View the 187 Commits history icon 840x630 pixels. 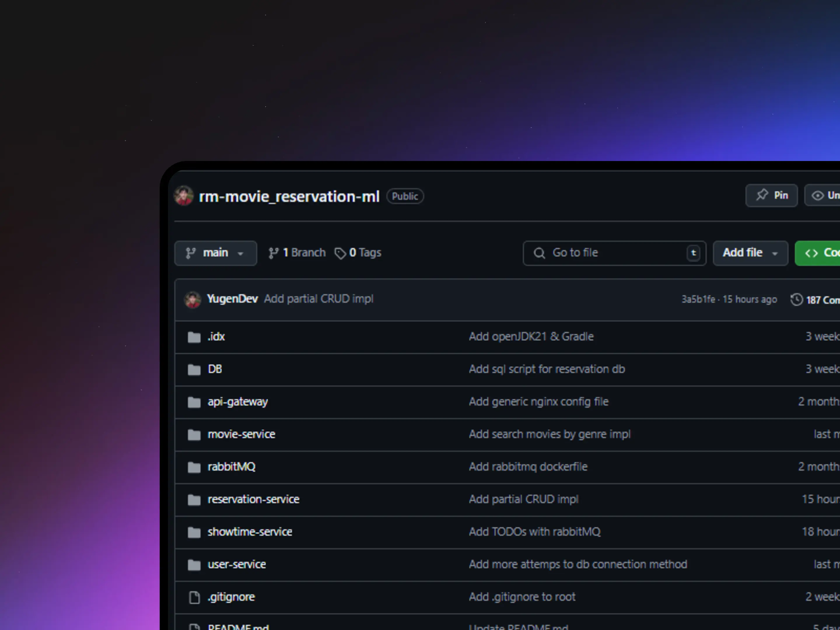[x=796, y=300]
